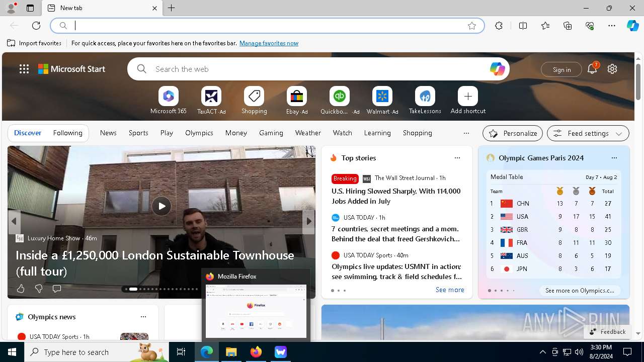This screenshot has width=644, height=362.
Task: Open the volume control in system tray
Action: (x=579, y=352)
